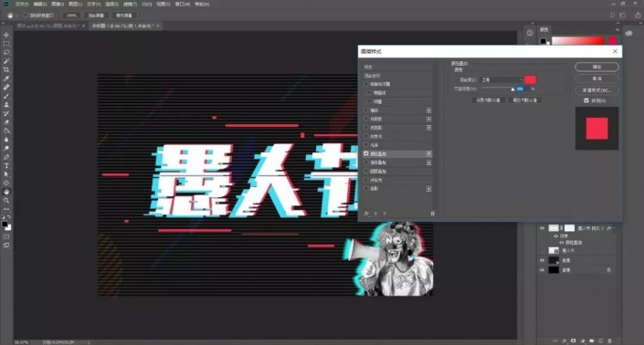
Task: Click 确定 (OK) button in Layer Style
Action: point(596,67)
